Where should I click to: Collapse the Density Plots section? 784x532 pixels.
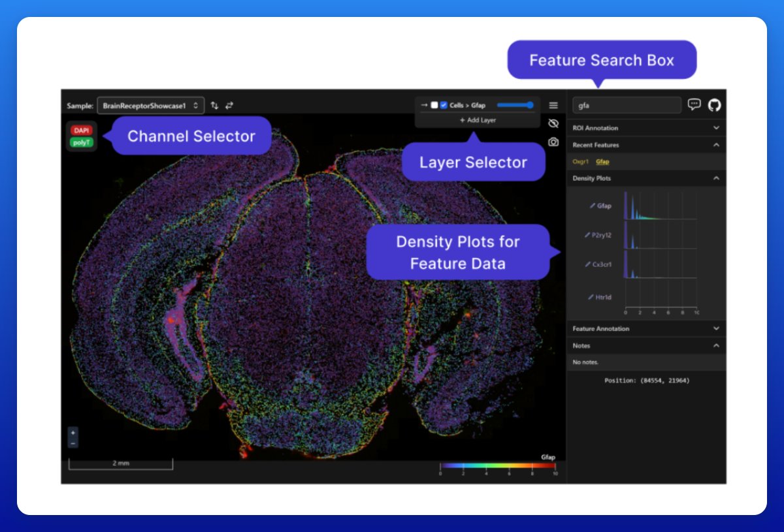(x=646, y=178)
